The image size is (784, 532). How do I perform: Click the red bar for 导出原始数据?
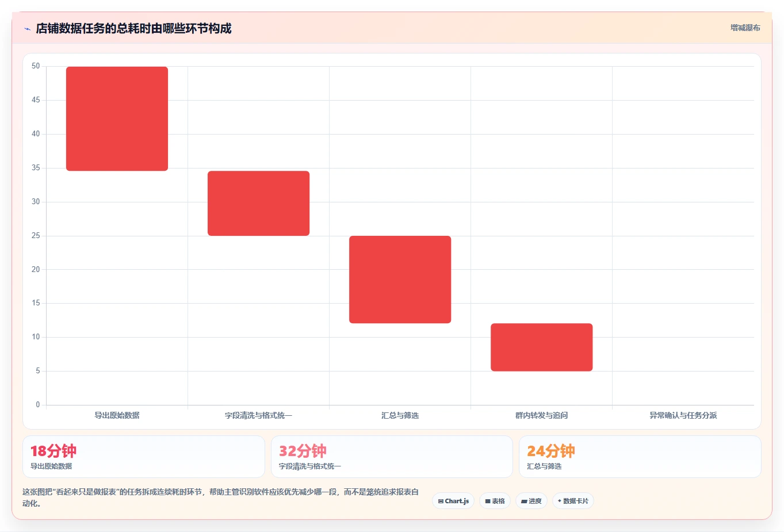117,118
